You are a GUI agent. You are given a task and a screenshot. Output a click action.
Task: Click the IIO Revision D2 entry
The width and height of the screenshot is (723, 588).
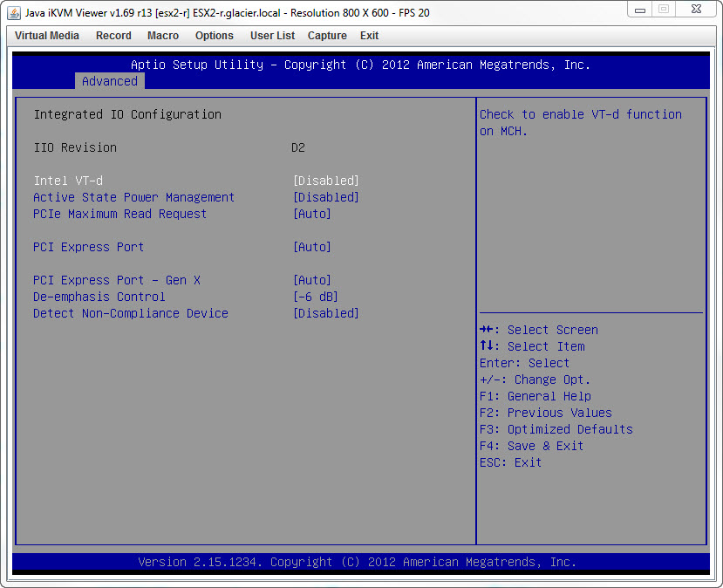coord(297,147)
